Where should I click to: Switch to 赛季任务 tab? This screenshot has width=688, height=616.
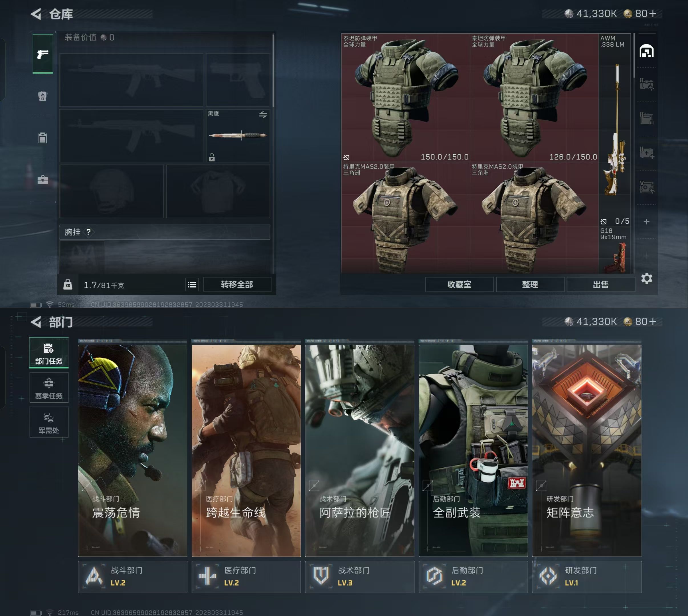[49, 388]
